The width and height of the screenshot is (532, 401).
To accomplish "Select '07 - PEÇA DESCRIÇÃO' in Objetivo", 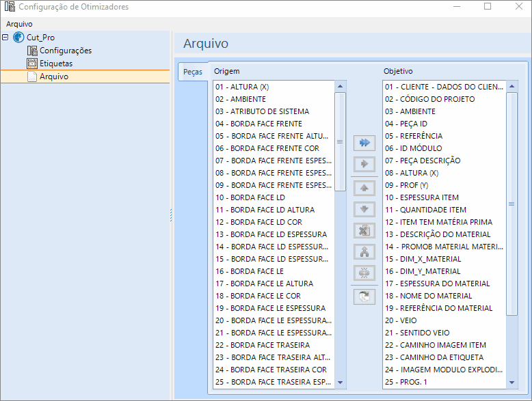I will coord(444,161).
